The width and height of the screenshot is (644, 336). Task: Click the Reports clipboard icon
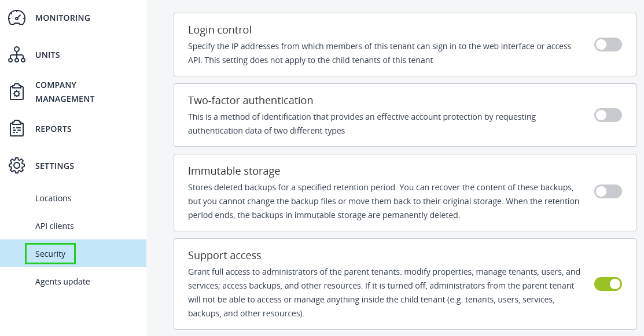pos(17,129)
